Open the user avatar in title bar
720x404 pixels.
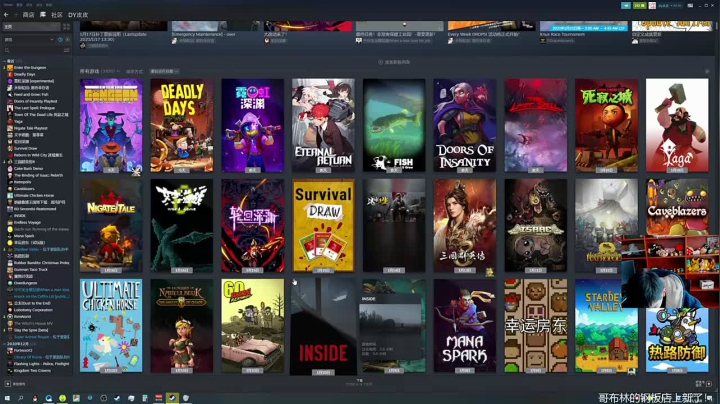[652, 5]
